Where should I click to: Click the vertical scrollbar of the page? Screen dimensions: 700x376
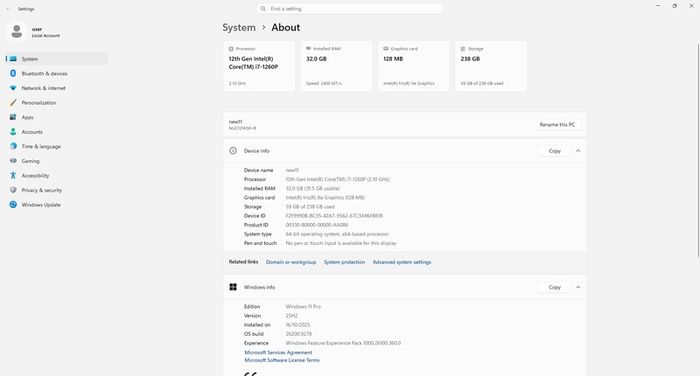[x=698, y=150]
